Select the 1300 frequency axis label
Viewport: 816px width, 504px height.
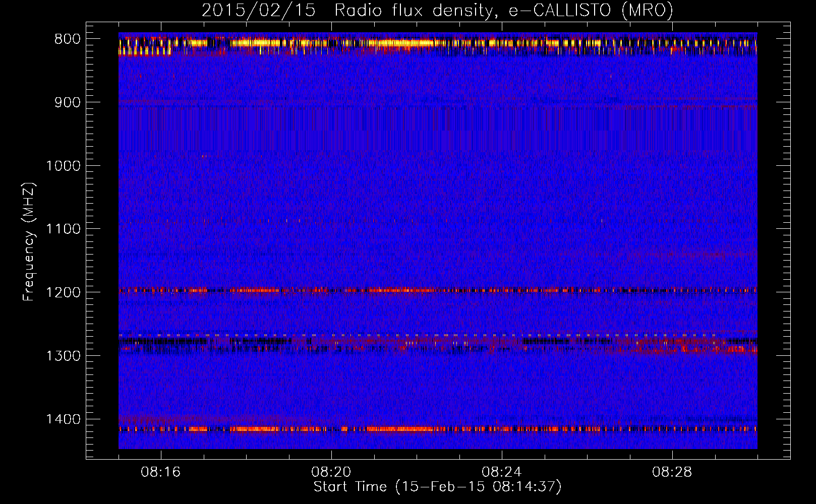63,356
